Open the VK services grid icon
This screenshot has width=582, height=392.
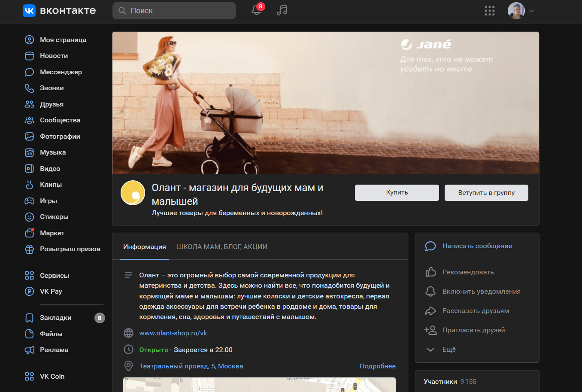click(x=490, y=11)
